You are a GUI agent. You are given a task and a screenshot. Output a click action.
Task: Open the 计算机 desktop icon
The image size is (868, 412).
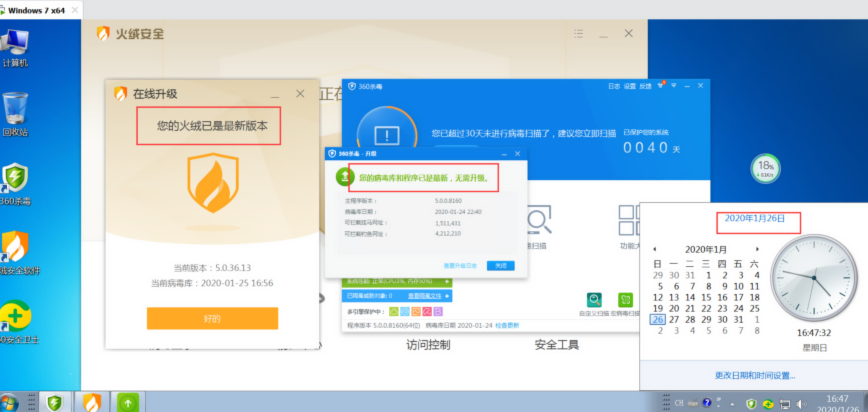click(x=15, y=48)
